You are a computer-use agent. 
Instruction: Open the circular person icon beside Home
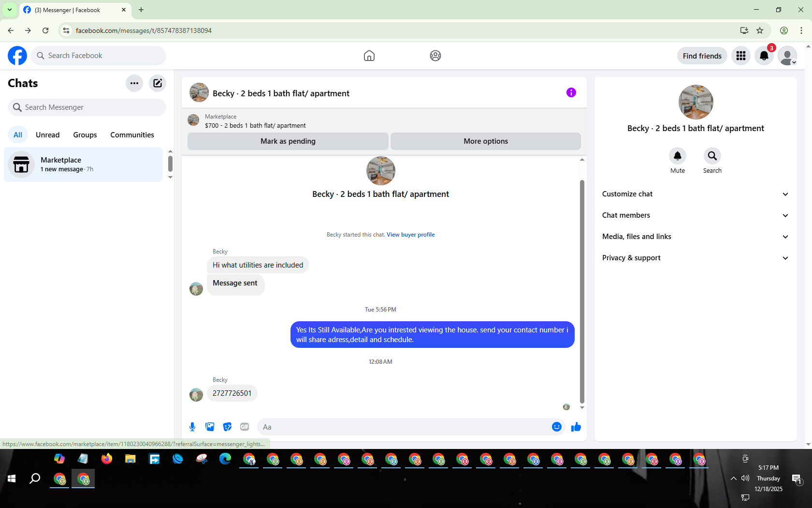click(435, 56)
